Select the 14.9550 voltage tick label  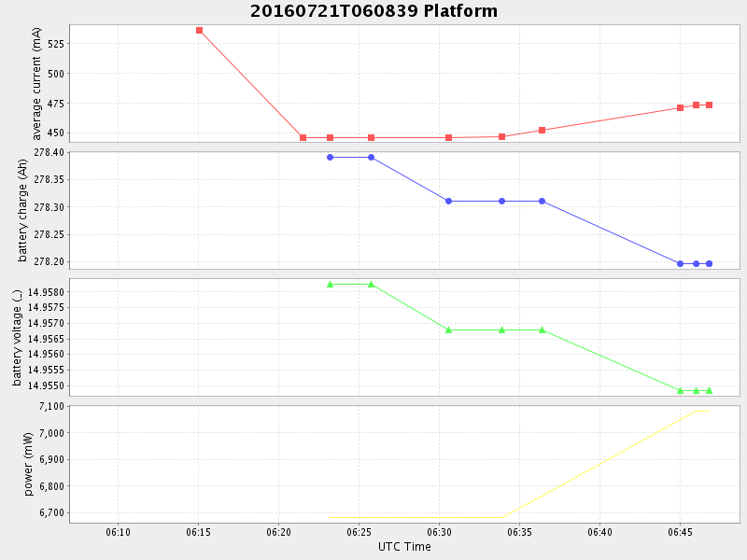pos(47,385)
